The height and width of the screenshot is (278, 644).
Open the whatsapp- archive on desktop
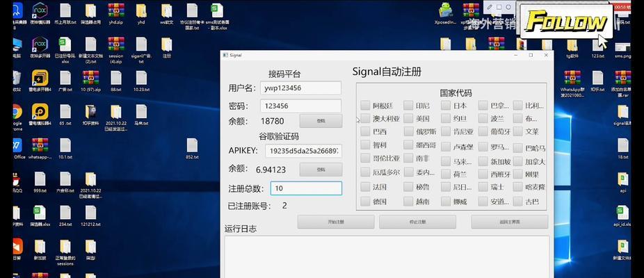40,148
